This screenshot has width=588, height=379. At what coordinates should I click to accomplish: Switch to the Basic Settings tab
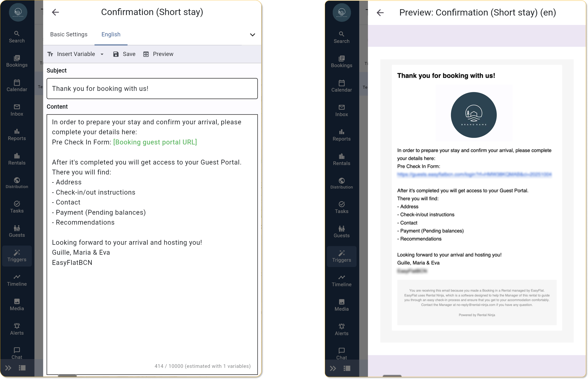[x=69, y=34]
